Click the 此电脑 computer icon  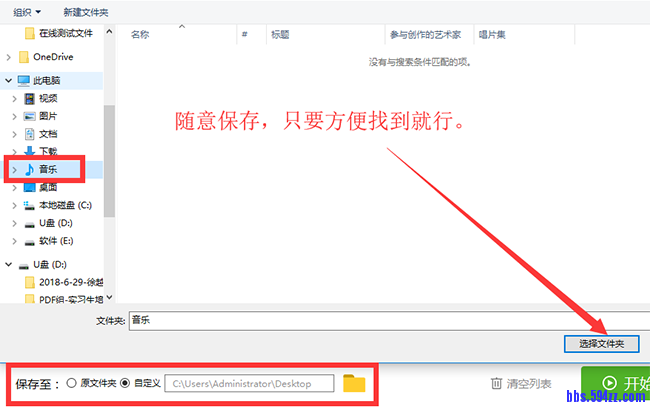pyautogui.click(x=23, y=80)
